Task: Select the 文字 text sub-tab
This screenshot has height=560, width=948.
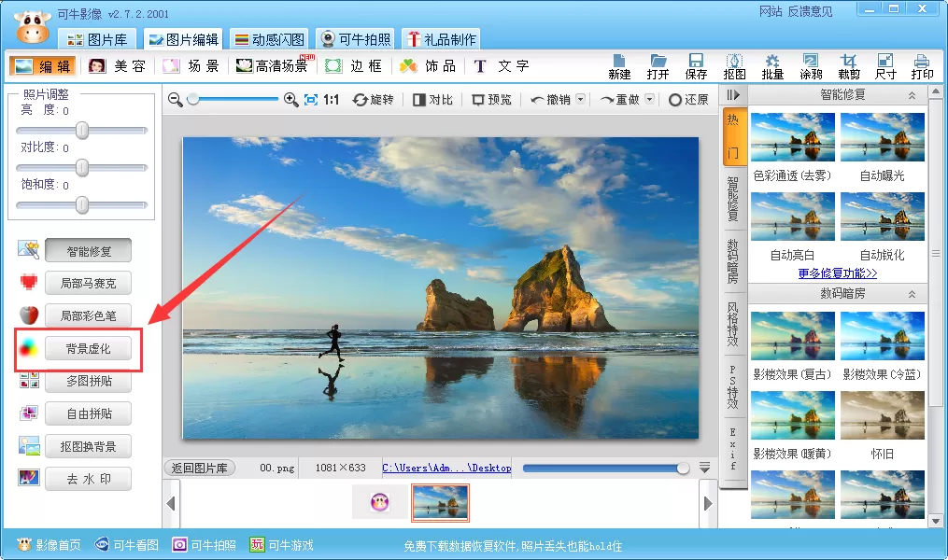Action: click(x=502, y=66)
